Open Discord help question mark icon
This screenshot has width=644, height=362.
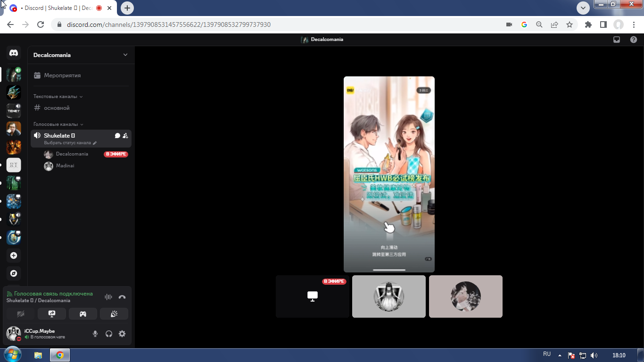click(634, 40)
